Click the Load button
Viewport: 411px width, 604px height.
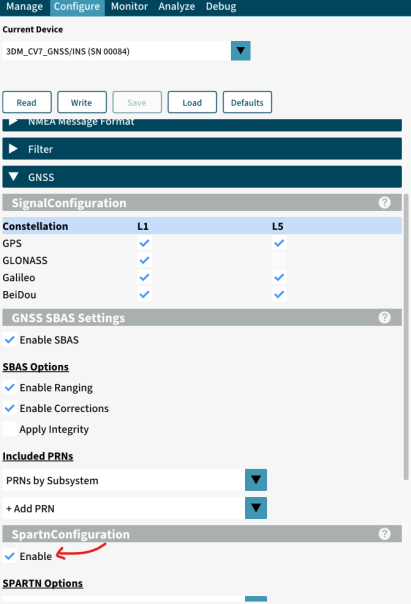coord(192,102)
